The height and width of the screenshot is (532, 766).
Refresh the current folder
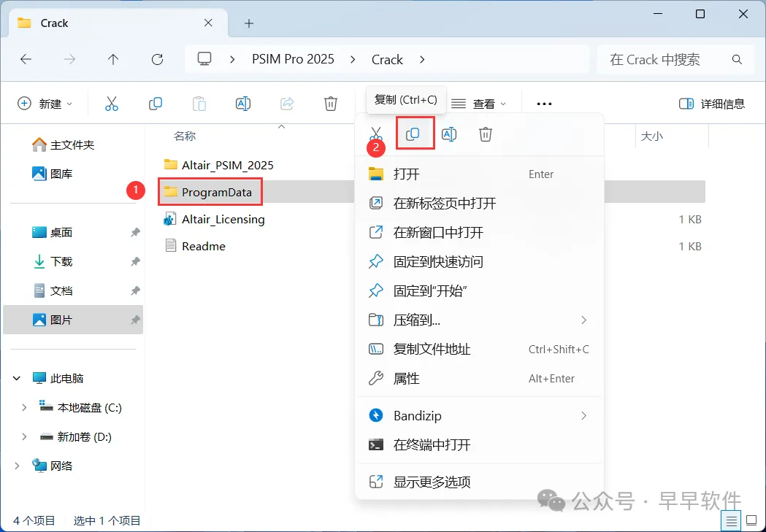tap(157, 60)
